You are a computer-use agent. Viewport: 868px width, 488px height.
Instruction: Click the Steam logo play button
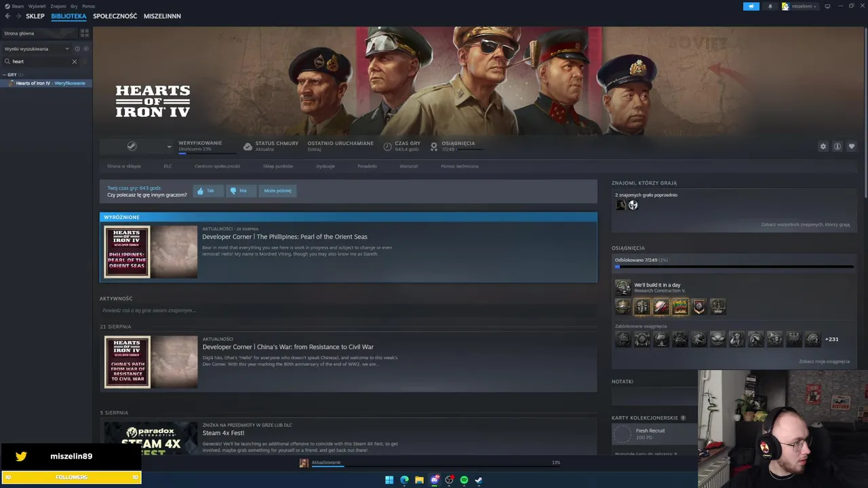pyautogui.click(x=132, y=146)
